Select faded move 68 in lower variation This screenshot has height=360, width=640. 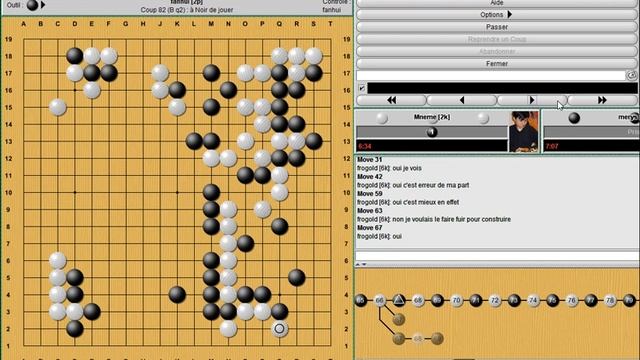(418, 338)
